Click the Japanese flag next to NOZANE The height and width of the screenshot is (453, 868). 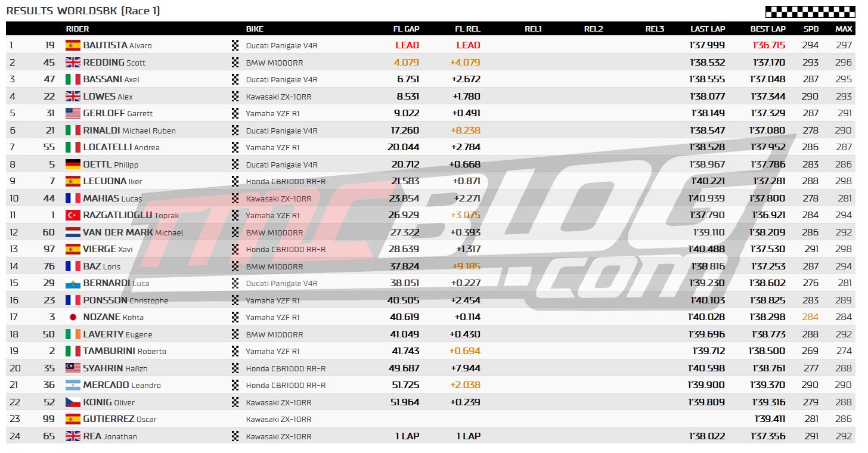tap(73, 317)
